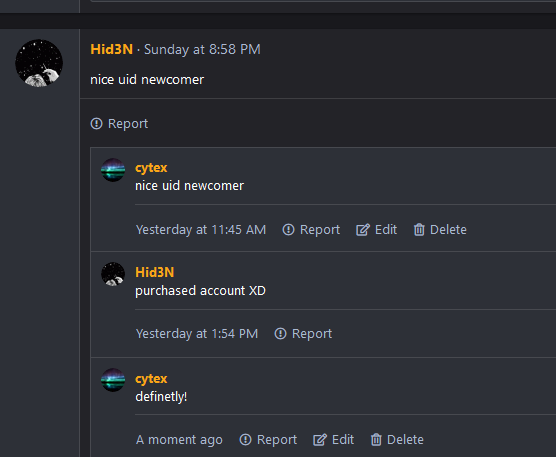Click Edit pencil icon on first cytex comment

pos(363,229)
